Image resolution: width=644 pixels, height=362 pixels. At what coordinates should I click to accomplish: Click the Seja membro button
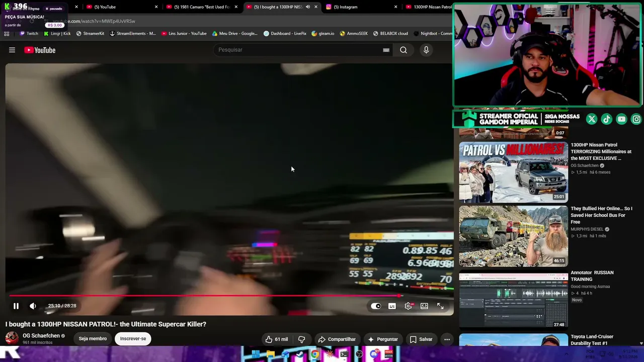93,338
